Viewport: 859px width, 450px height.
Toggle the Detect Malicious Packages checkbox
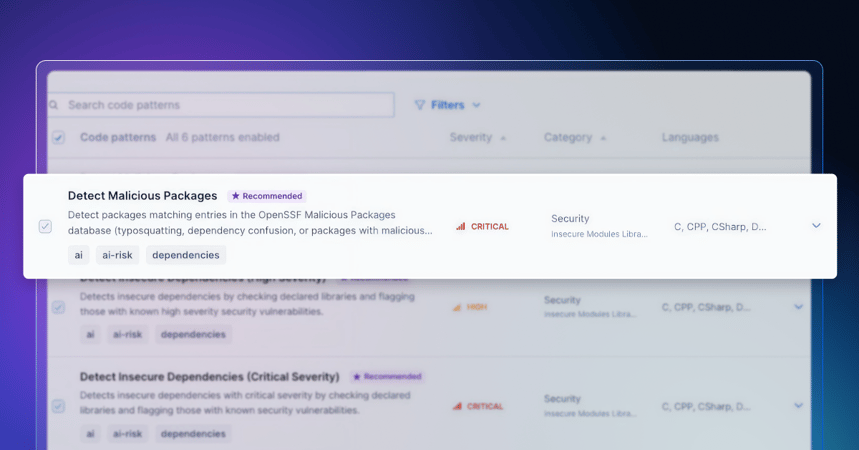[x=45, y=227]
